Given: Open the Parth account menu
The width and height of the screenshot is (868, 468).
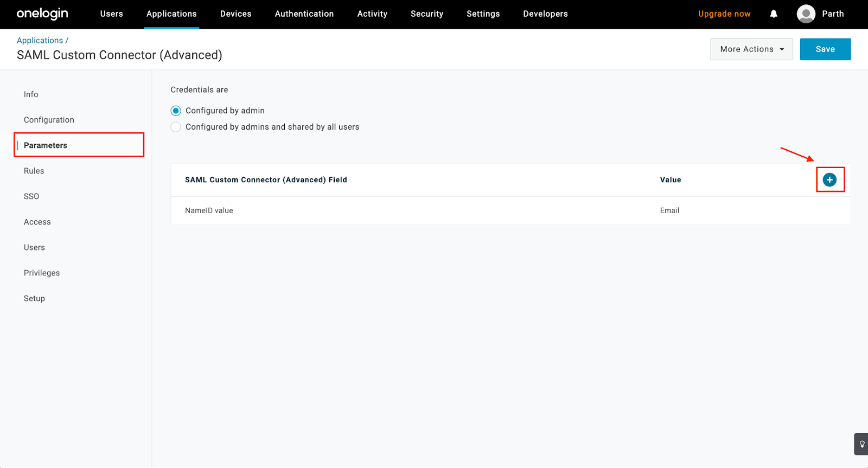Looking at the screenshot, I should (833, 14).
